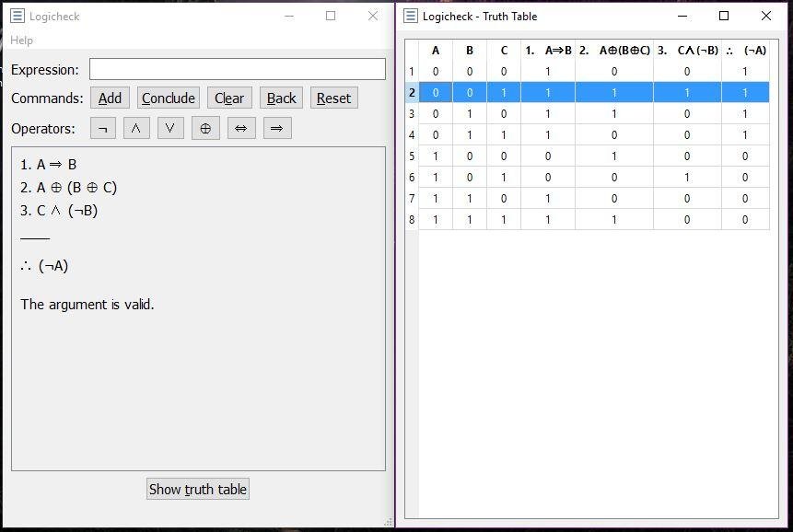The image size is (793, 532).
Task: Select row header 5 in truth table
Action: point(412,156)
